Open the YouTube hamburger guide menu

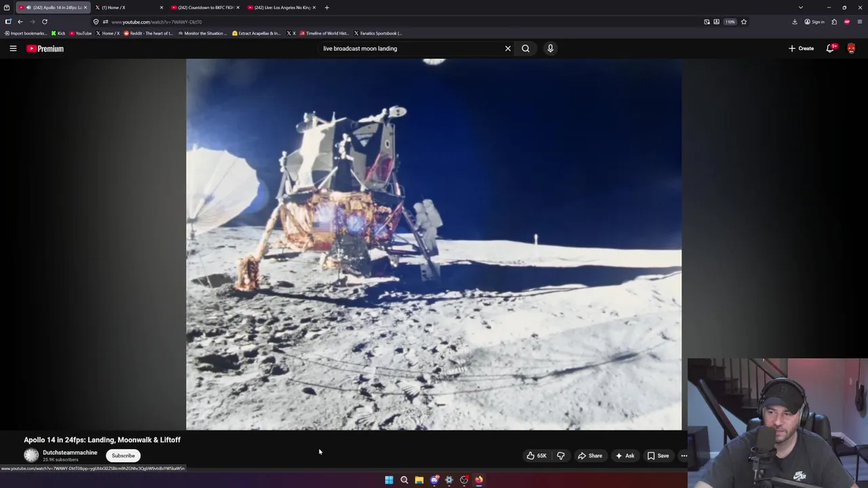tap(13, 48)
